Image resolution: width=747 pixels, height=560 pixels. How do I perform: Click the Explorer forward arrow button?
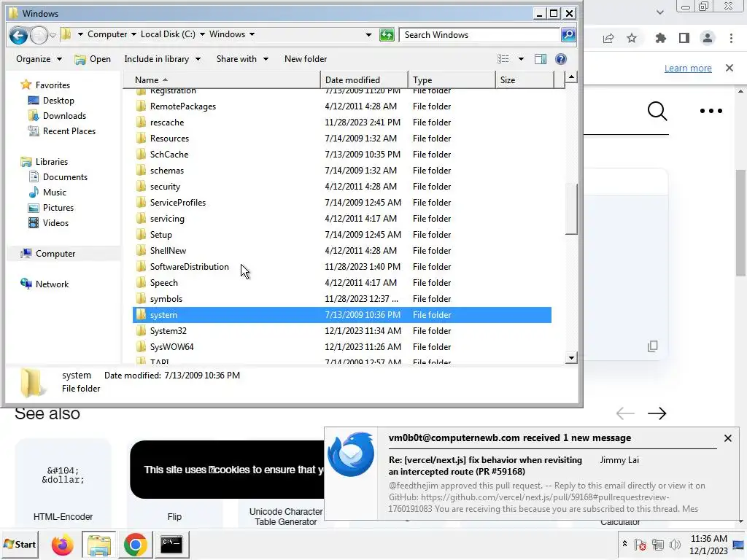coord(39,35)
